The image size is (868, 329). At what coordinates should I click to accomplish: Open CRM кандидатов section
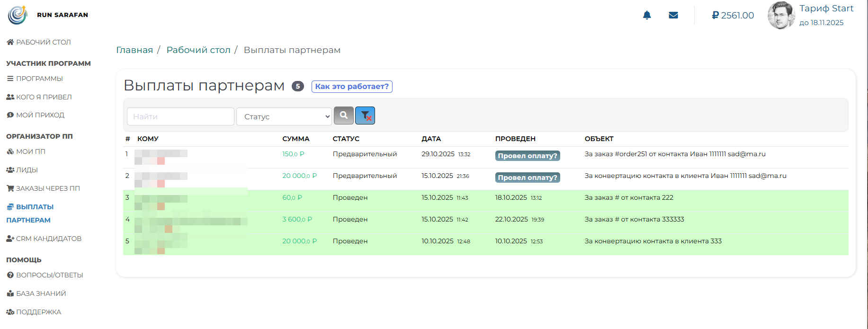[48, 239]
